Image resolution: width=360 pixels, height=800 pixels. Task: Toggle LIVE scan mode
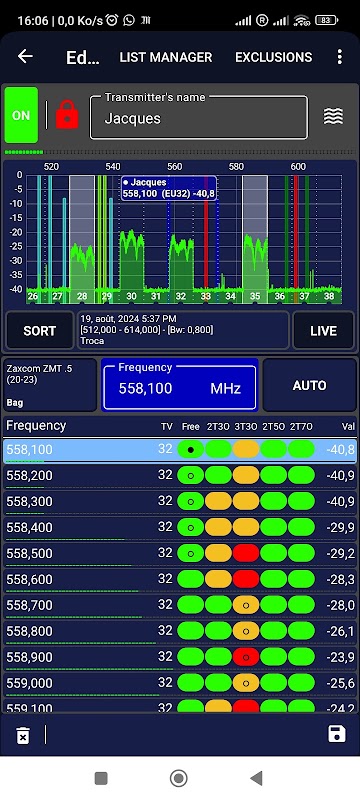(x=323, y=331)
